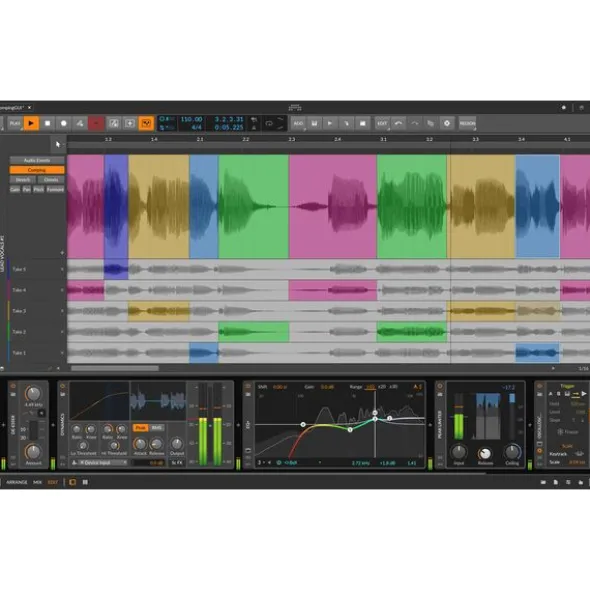Click the editor horizontal scrollbar thumb
Image resolution: width=590 pixels, height=591 pixels.
(x=115, y=368)
